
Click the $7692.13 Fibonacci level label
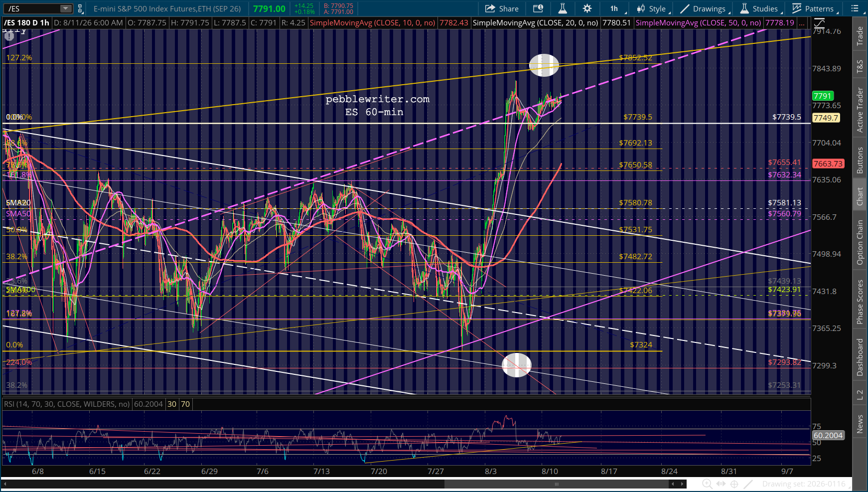(635, 143)
